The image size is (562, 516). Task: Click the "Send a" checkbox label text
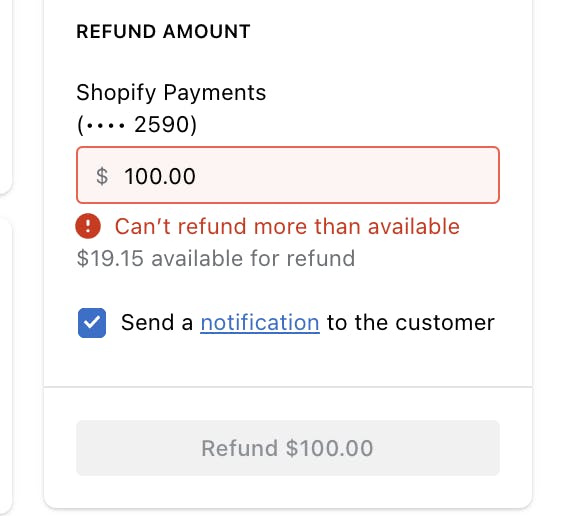157,322
